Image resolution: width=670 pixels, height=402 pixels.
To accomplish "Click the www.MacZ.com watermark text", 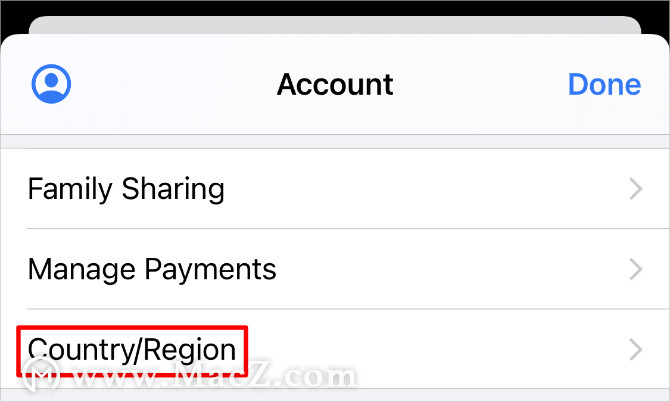I will click(x=214, y=376).
